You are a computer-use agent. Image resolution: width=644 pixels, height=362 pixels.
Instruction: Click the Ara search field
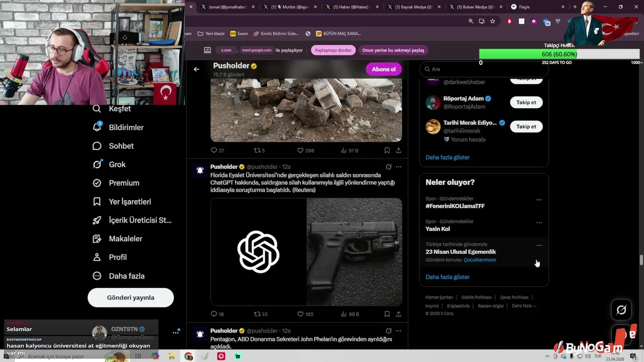[x=484, y=69]
